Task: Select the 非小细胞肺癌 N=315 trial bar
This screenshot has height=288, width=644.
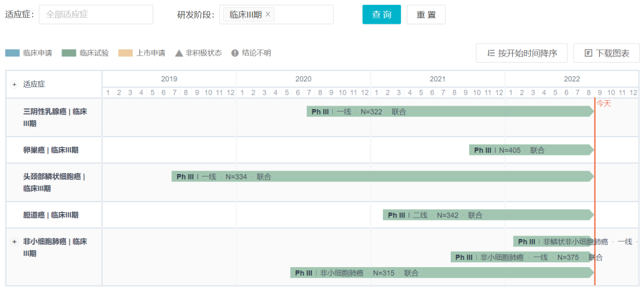Action: pos(440,273)
